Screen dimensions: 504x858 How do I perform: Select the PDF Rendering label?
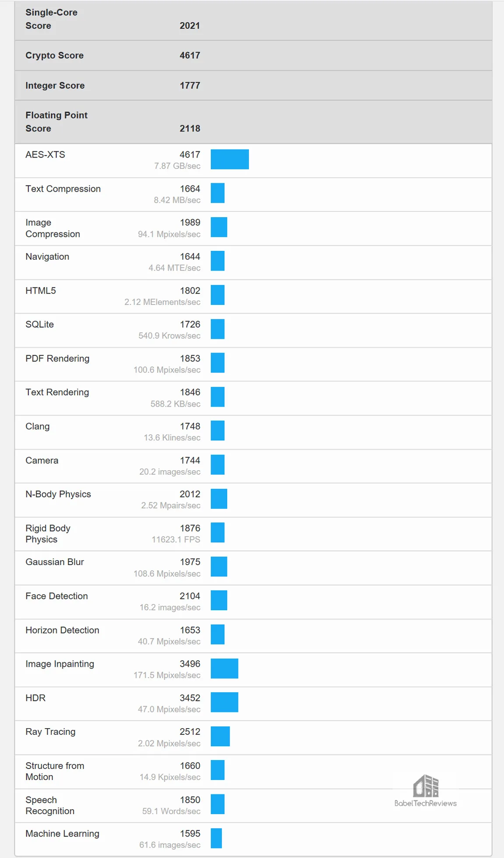[x=57, y=359]
